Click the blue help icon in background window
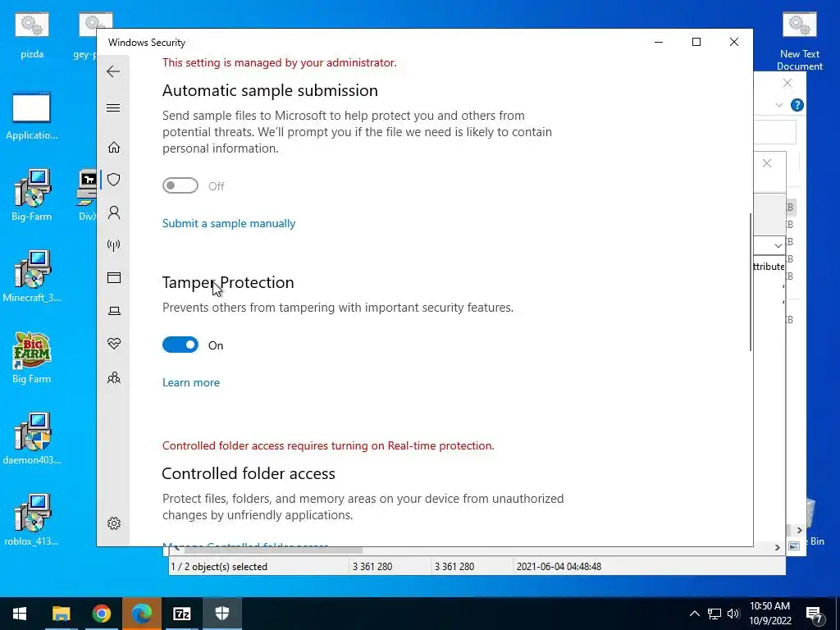Image resolution: width=840 pixels, height=630 pixels. click(797, 105)
